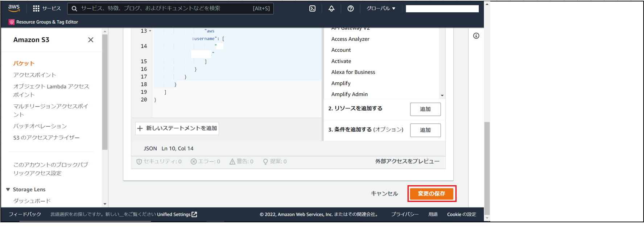The image size is (644, 235).
Task: Close the Amazon S3 navigation panel
Action: tap(91, 40)
